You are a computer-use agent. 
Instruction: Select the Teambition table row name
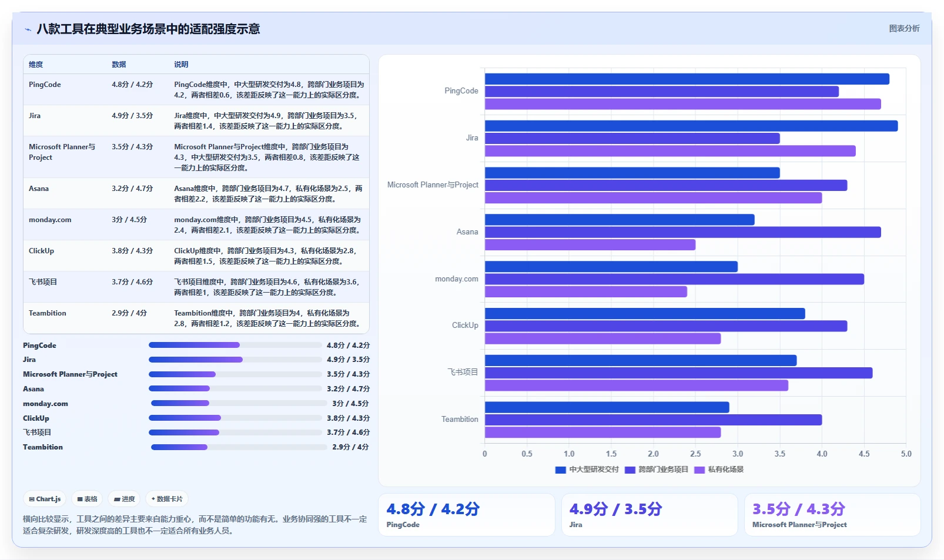point(48,313)
